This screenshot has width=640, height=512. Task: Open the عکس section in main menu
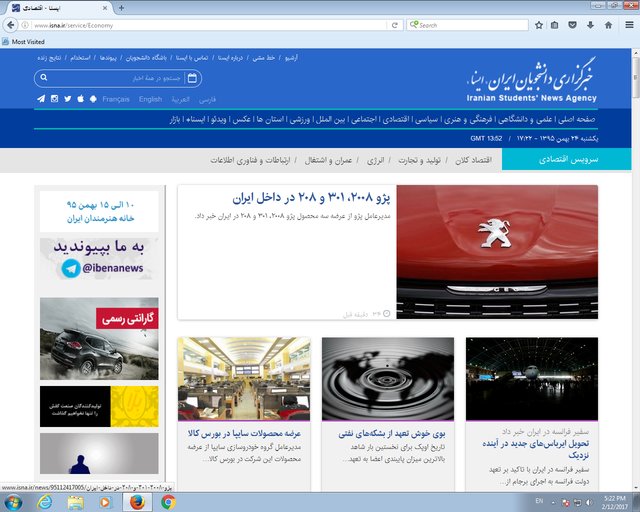pyautogui.click(x=241, y=119)
